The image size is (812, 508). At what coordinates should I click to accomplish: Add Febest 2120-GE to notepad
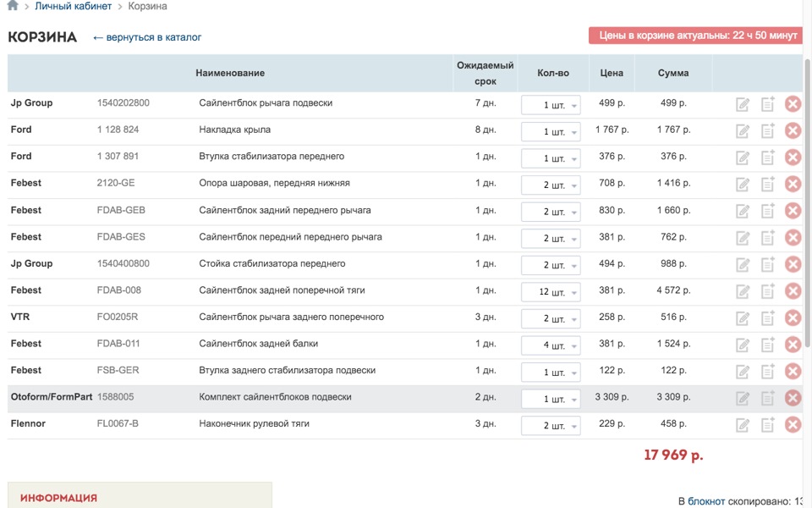(x=767, y=184)
